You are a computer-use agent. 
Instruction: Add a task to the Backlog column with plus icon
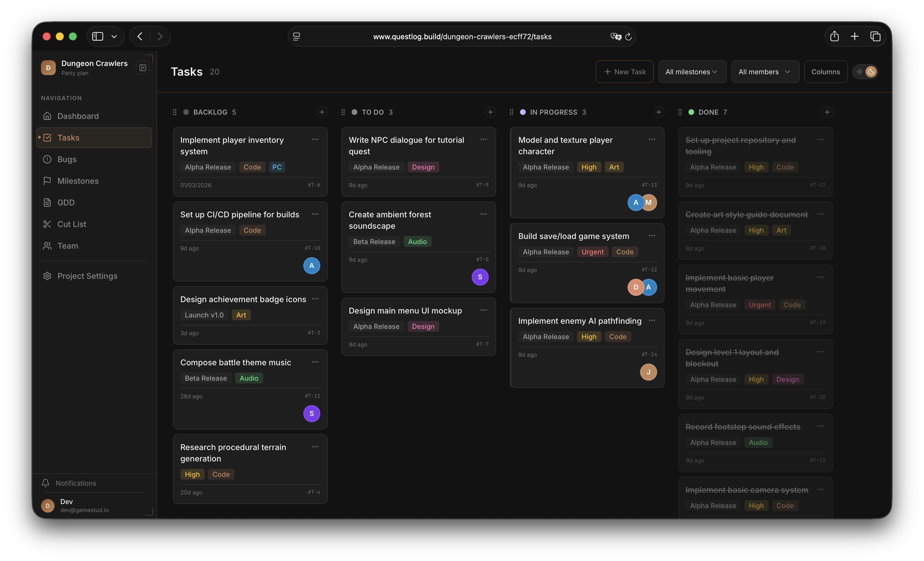pyautogui.click(x=322, y=112)
